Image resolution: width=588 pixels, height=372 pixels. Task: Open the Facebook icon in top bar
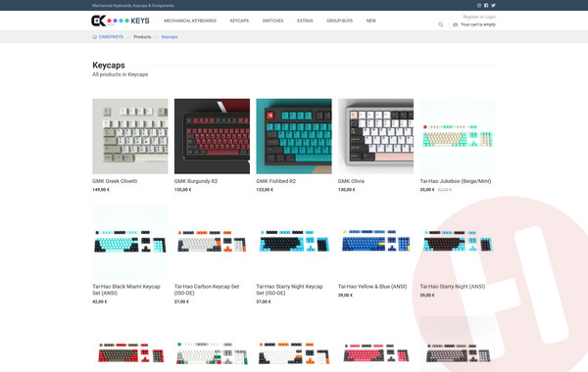pyautogui.click(x=486, y=5)
